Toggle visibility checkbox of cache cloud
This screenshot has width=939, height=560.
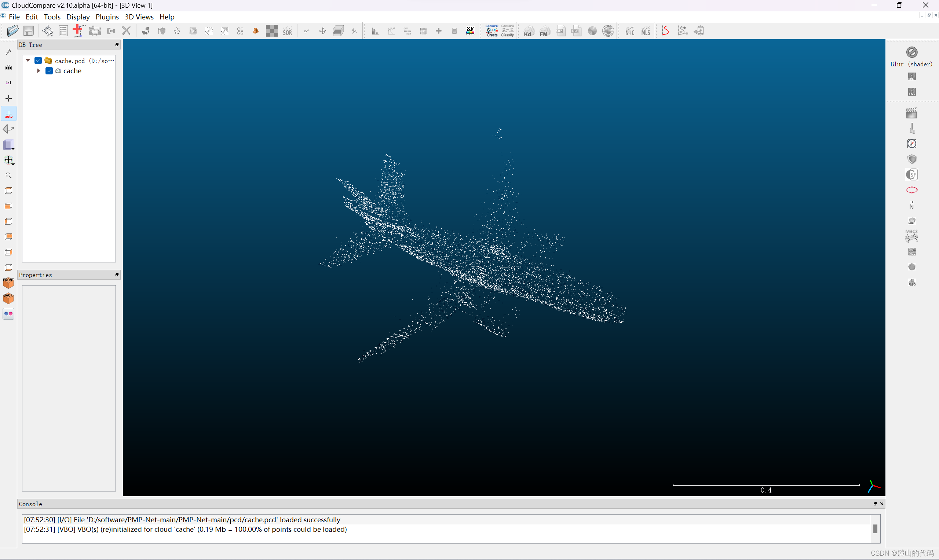[x=49, y=71]
